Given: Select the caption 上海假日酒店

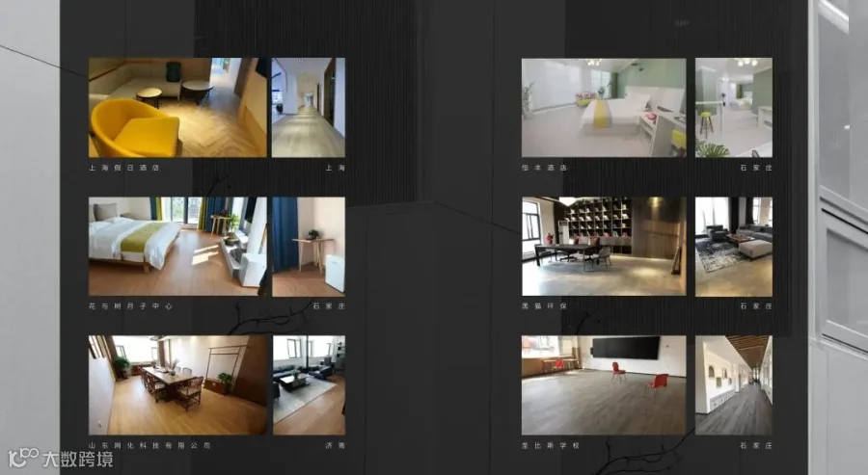Looking at the screenshot, I should [124, 168].
